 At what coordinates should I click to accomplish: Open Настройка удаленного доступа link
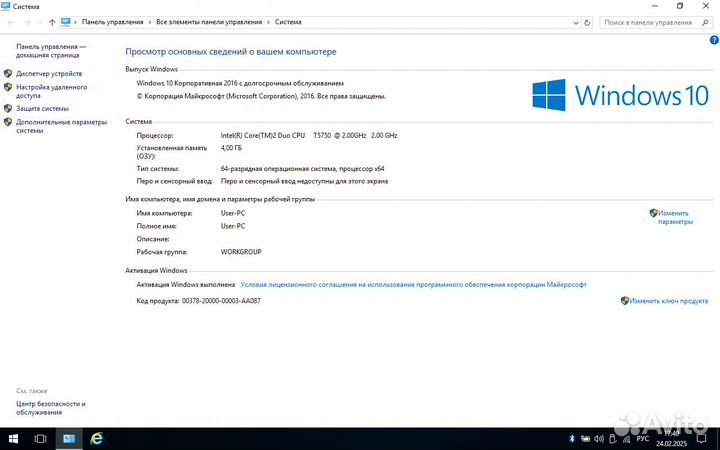pos(51,91)
